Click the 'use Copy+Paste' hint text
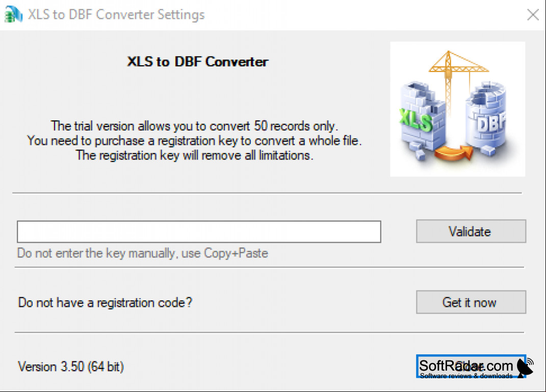546x392 pixels. pyautogui.click(x=225, y=253)
